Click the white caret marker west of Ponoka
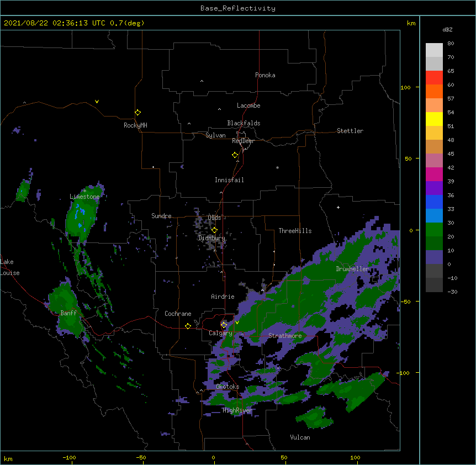 (202, 81)
